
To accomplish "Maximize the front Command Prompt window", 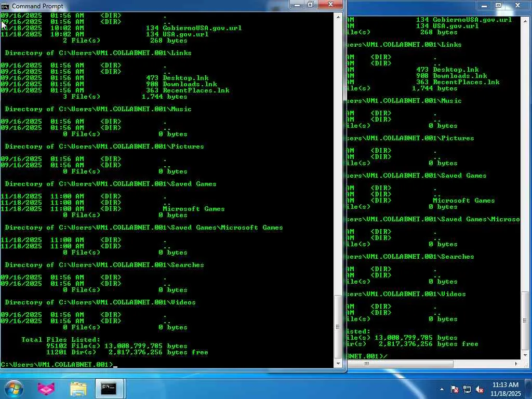I will click(x=311, y=5).
